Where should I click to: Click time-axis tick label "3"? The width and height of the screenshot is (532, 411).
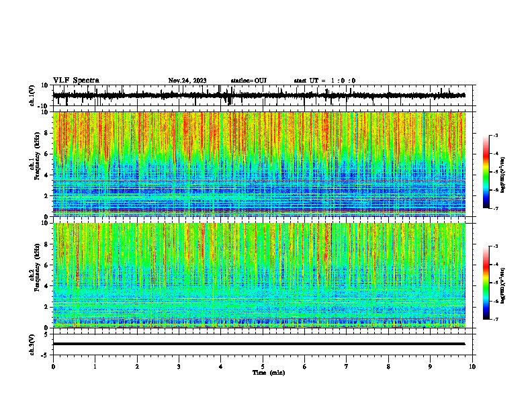[x=179, y=366]
